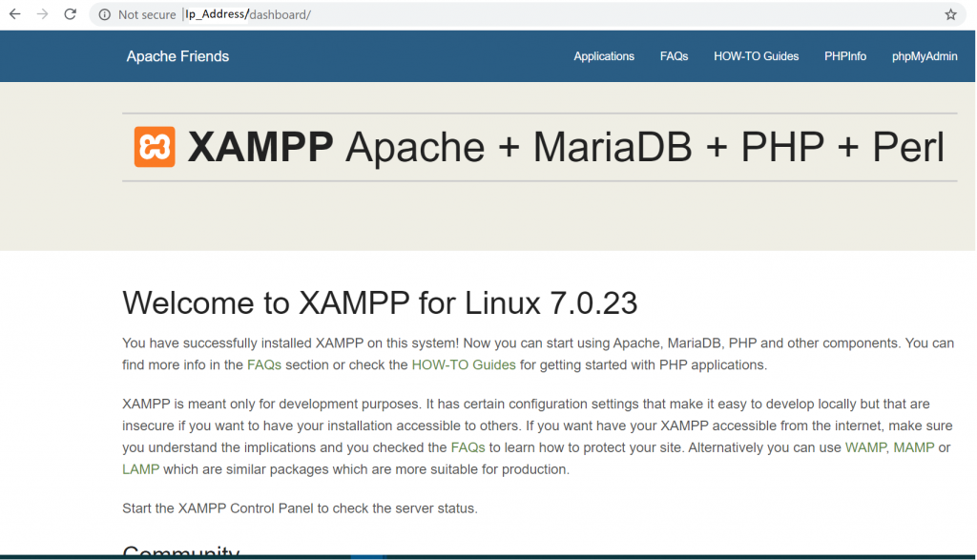Open PHPInfo from the navigation bar
This screenshot has width=977, height=560.
click(845, 56)
